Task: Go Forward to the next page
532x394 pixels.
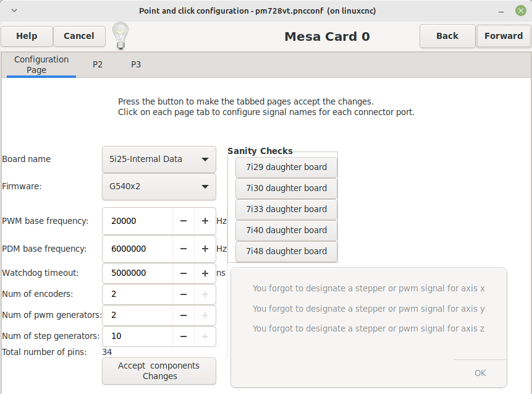Action: click(x=504, y=36)
